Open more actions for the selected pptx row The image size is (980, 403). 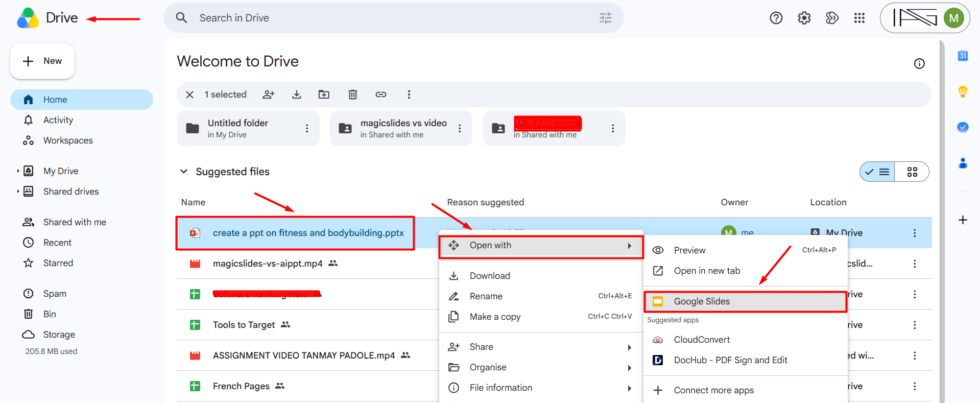coord(914,233)
